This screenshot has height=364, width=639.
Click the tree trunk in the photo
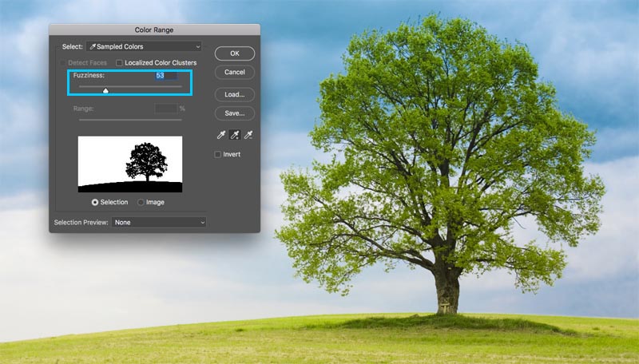click(x=447, y=287)
